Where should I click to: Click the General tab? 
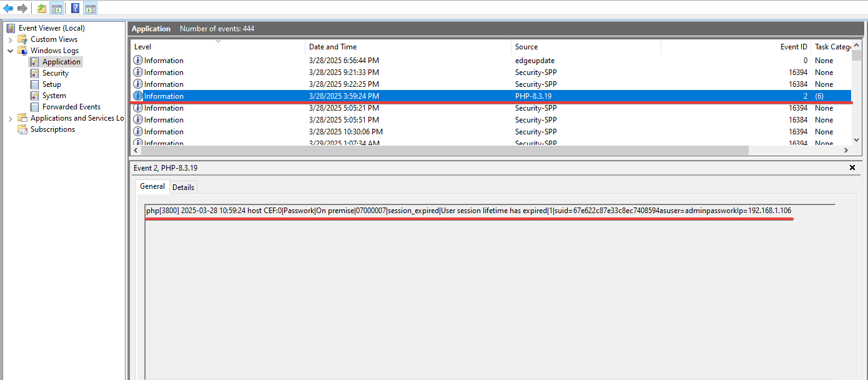pos(152,186)
